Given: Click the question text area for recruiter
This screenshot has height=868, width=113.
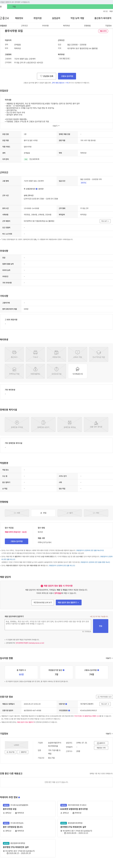Looking at the screenshot, I should click(x=48, y=624).
